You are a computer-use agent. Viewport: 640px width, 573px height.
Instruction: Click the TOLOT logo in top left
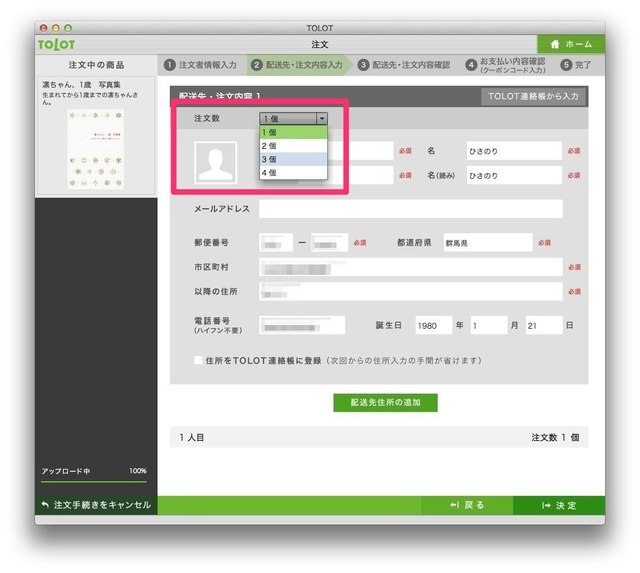tap(55, 45)
